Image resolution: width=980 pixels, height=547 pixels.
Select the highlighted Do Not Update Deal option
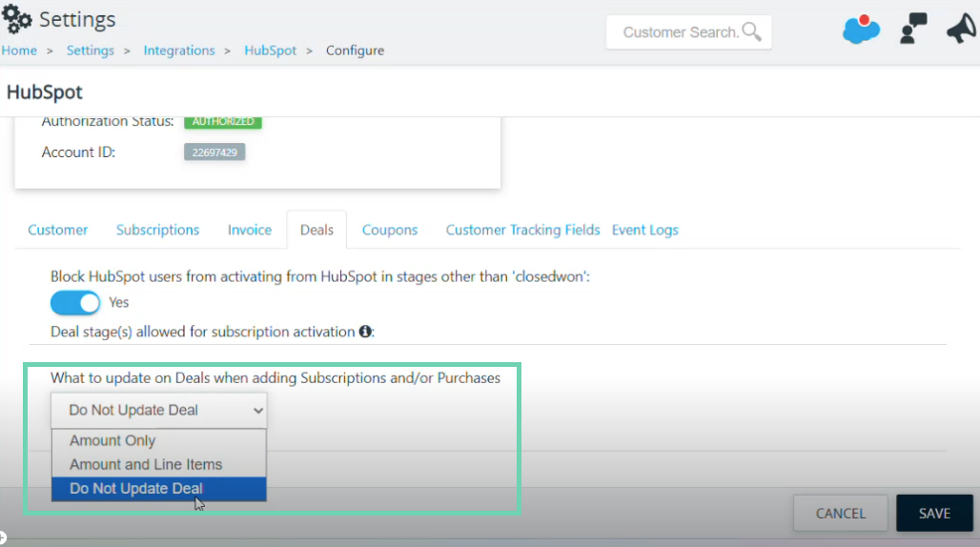click(159, 488)
